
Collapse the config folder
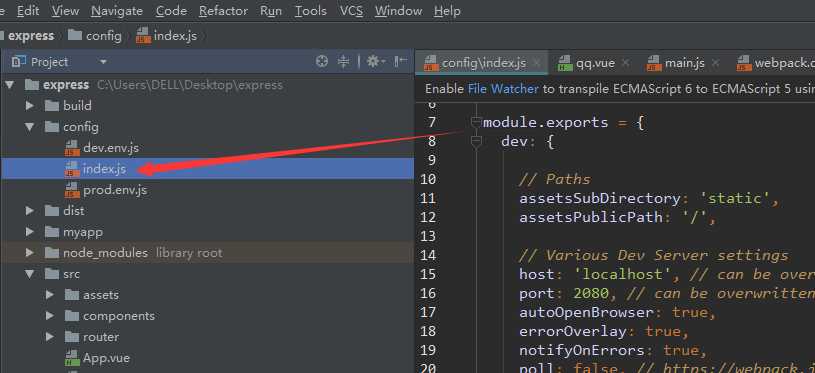(x=30, y=127)
